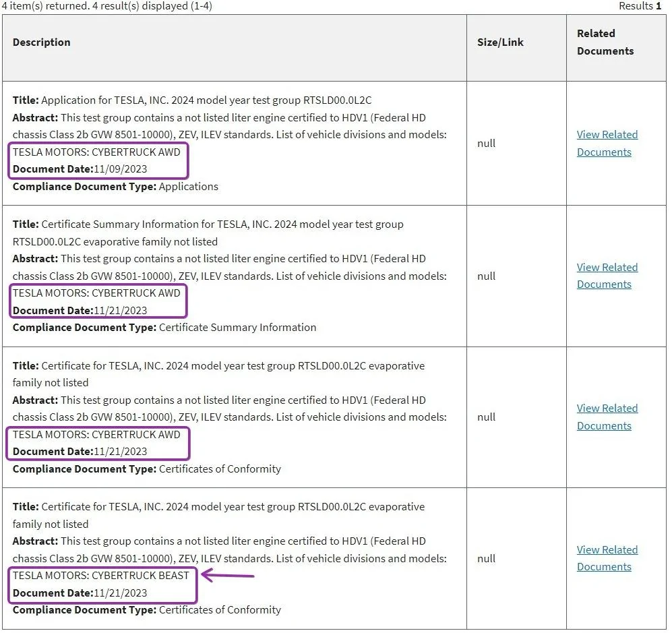Click Document Date 11/09/2023
The height and width of the screenshot is (633, 672).
pyautogui.click(x=80, y=169)
